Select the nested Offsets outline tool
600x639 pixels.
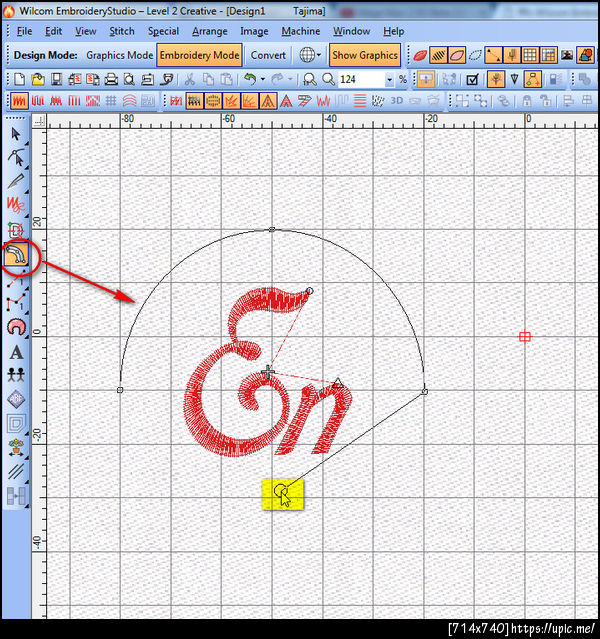tap(16, 423)
